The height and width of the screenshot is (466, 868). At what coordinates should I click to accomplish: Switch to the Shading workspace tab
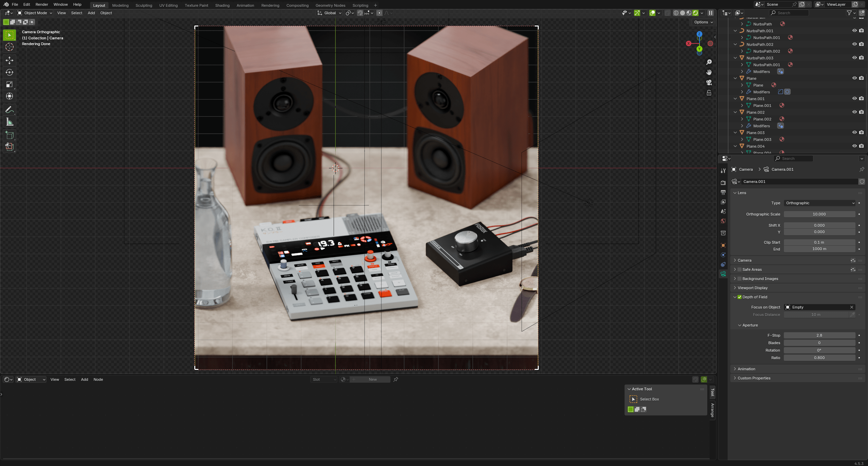222,5
